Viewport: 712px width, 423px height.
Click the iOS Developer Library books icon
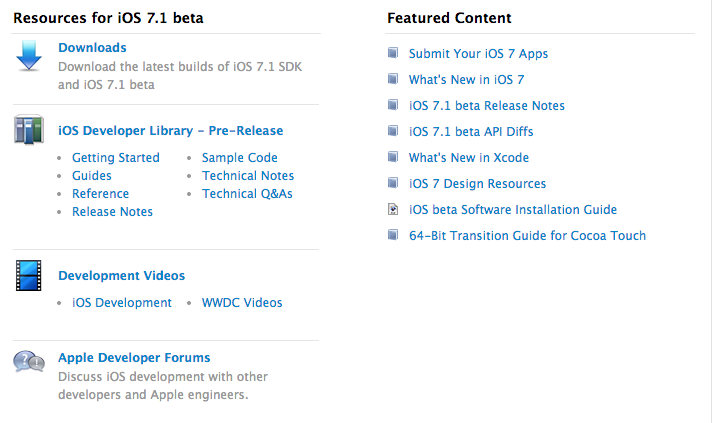[29, 131]
